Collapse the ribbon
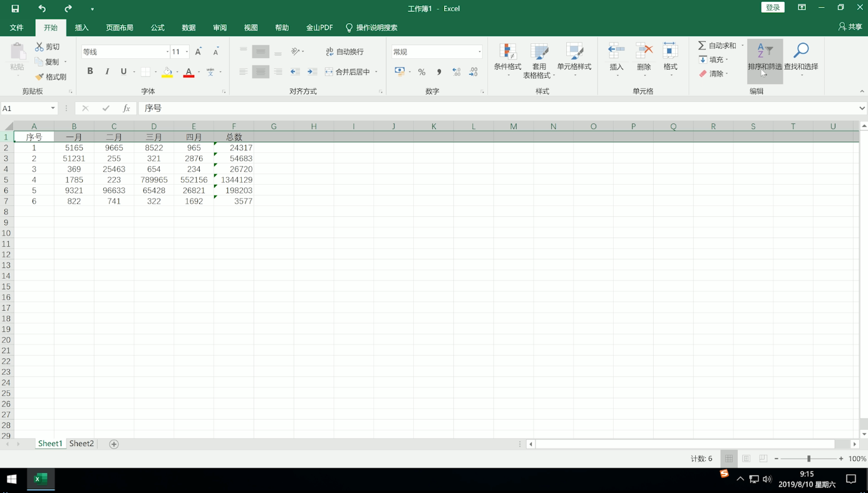868x493 pixels. tap(862, 91)
